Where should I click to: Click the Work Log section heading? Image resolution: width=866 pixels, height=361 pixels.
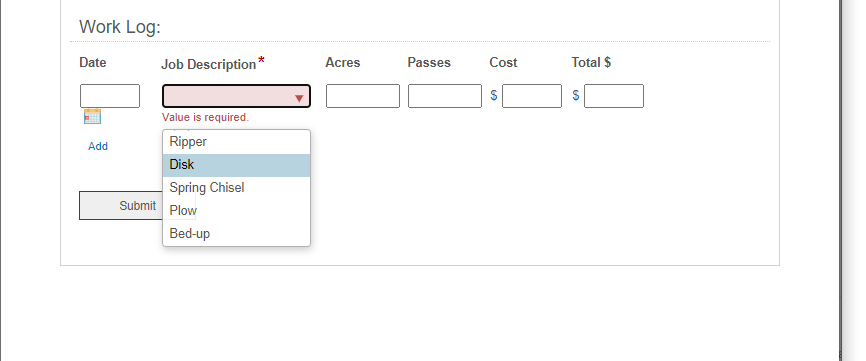click(120, 26)
